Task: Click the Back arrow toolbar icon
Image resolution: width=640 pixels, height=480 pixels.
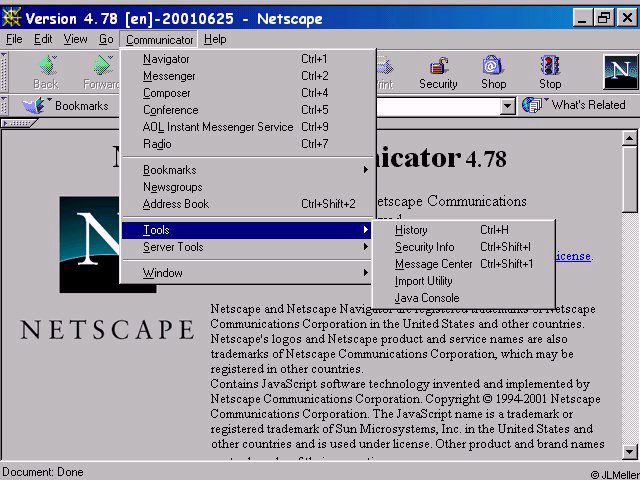Action: (47, 66)
